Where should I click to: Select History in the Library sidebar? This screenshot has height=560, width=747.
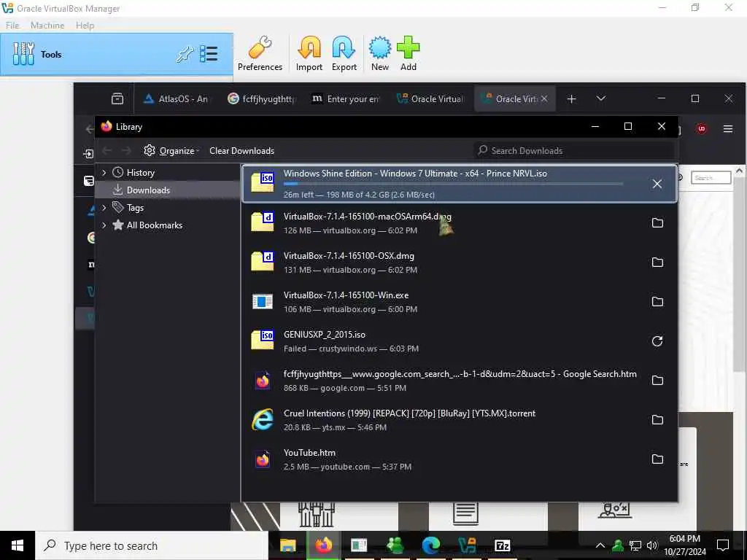[x=140, y=172]
